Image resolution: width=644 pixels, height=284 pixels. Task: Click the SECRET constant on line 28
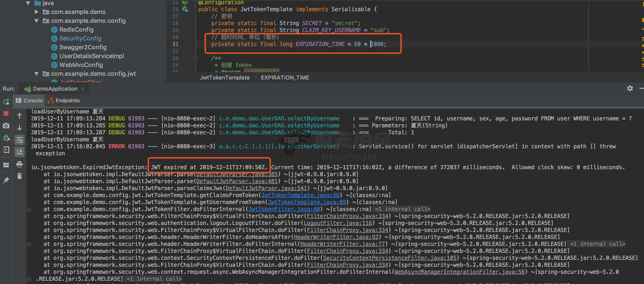[312, 23]
